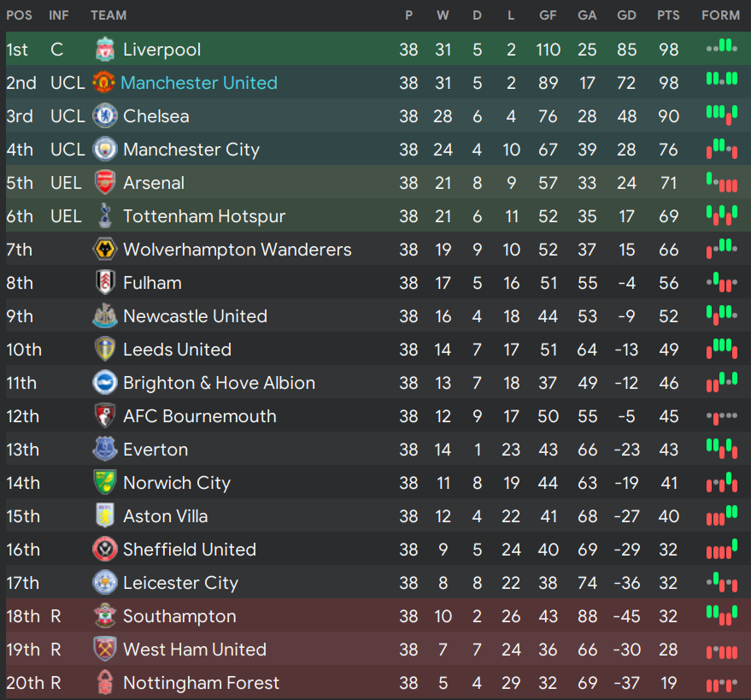This screenshot has width=751, height=700.
Task: Sort table by GD column header
Action: point(626,15)
